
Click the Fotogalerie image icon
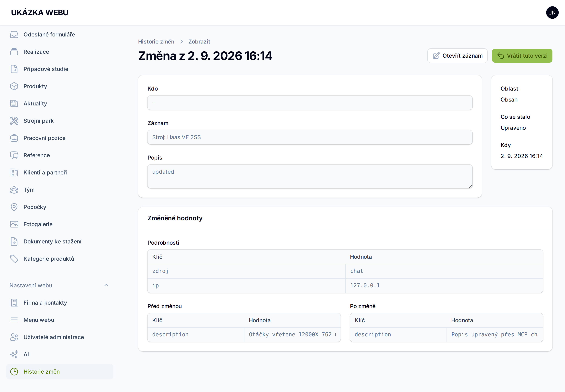(x=14, y=224)
